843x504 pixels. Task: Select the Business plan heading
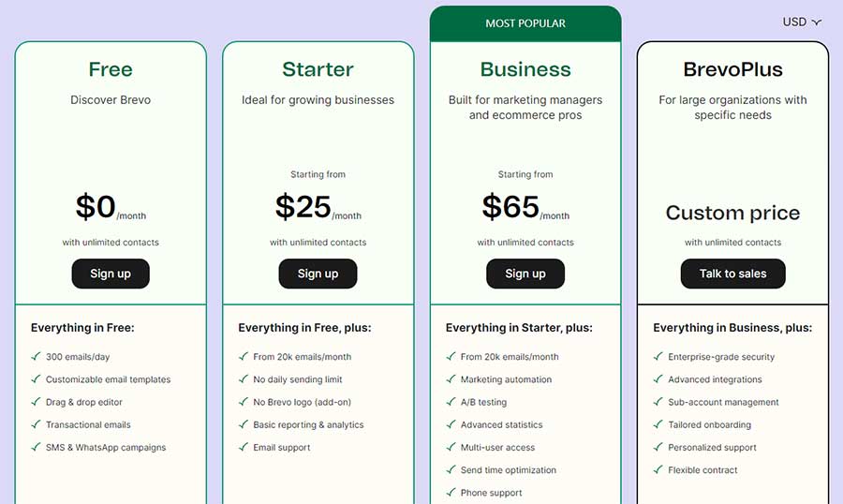pos(525,69)
